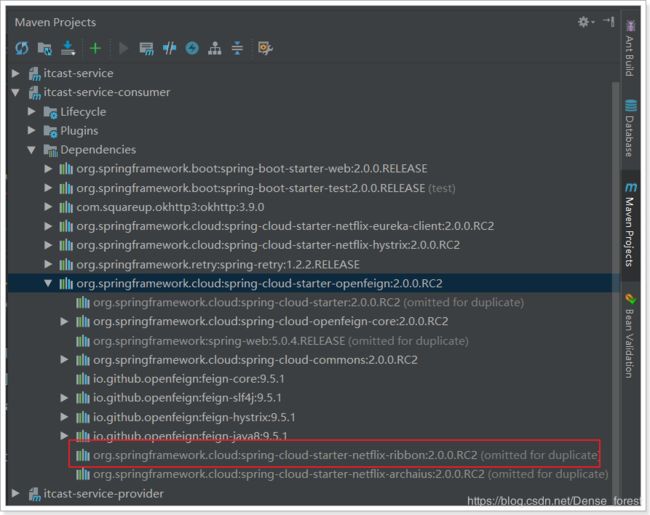Open Ant Build side tab
Viewport: 650px width, 515px height.
630,48
